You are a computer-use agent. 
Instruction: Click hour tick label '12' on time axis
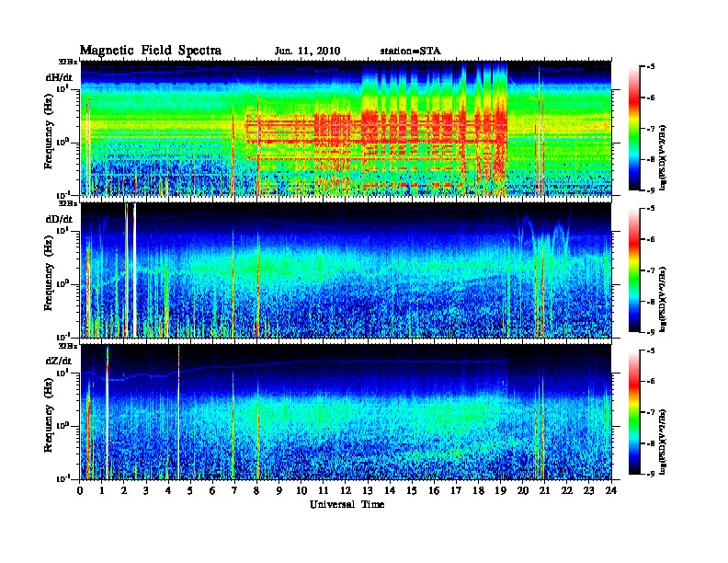tap(346, 490)
